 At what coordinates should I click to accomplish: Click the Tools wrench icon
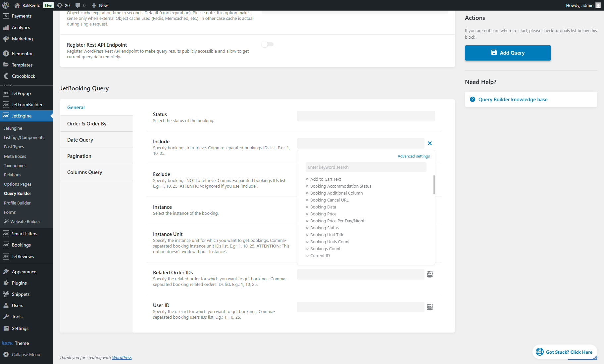6,317
